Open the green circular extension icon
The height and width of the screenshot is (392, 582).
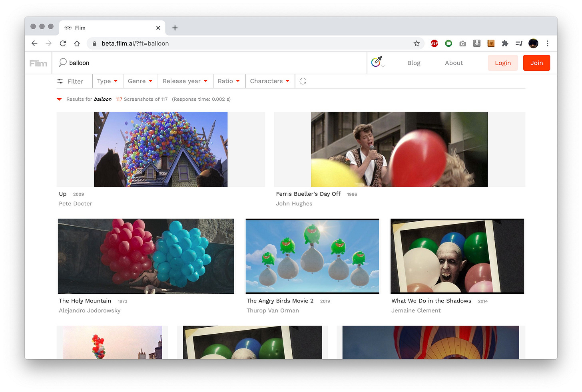tap(448, 44)
